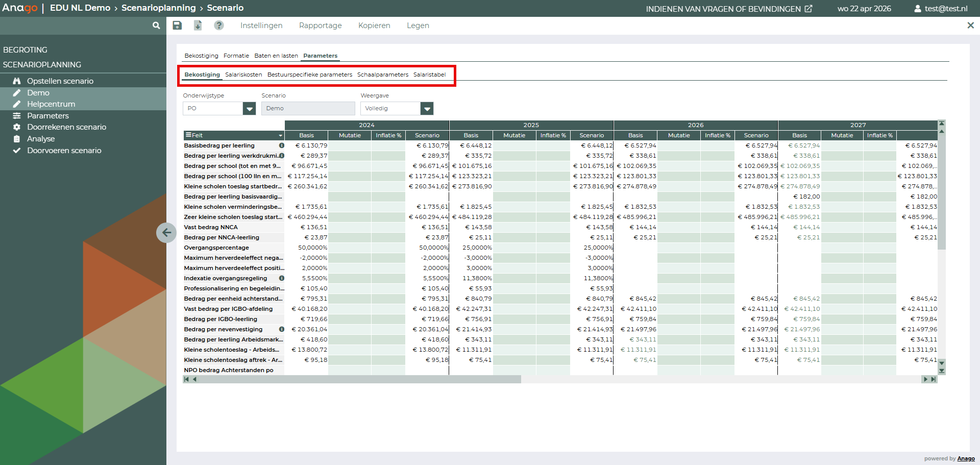Open the Anago link in footer
This screenshot has width=980, height=465.
click(966, 458)
